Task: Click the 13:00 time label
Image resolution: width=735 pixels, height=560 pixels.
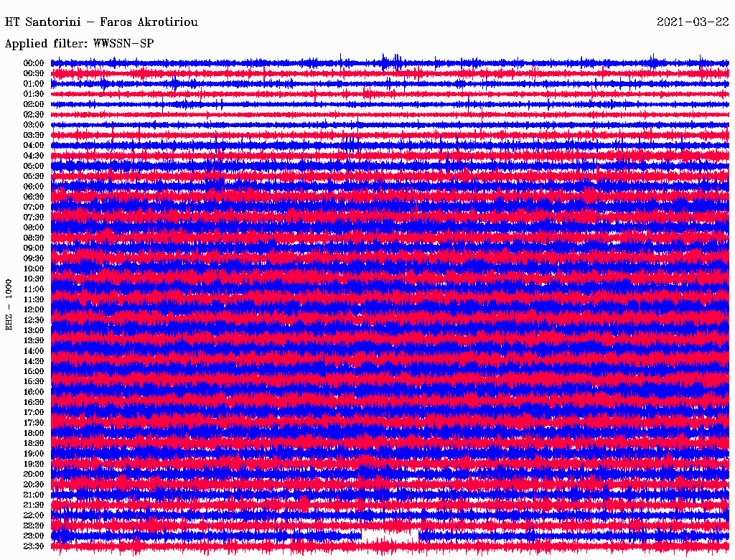Action: tap(34, 331)
